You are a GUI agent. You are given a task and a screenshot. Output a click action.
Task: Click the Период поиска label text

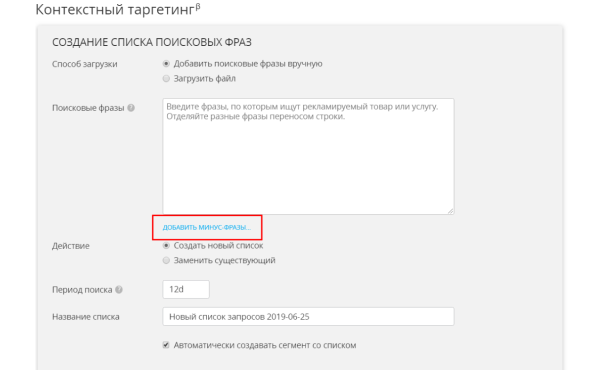coord(82,290)
